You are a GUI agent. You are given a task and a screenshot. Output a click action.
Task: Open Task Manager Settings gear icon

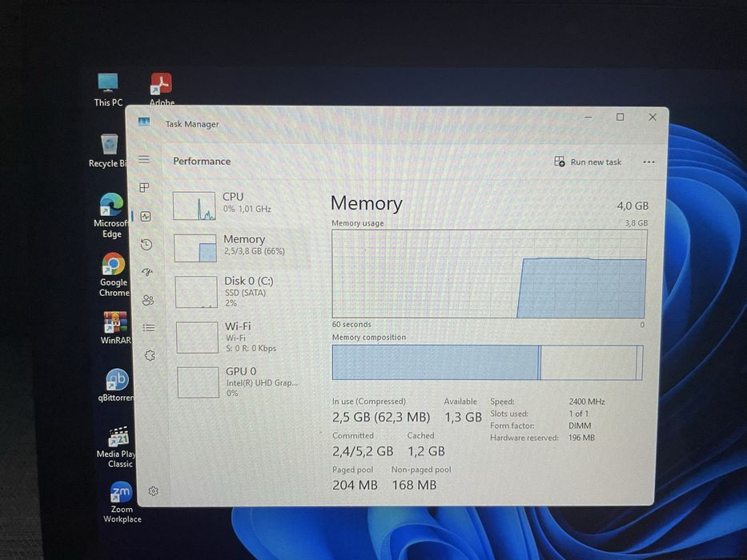[153, 491]
